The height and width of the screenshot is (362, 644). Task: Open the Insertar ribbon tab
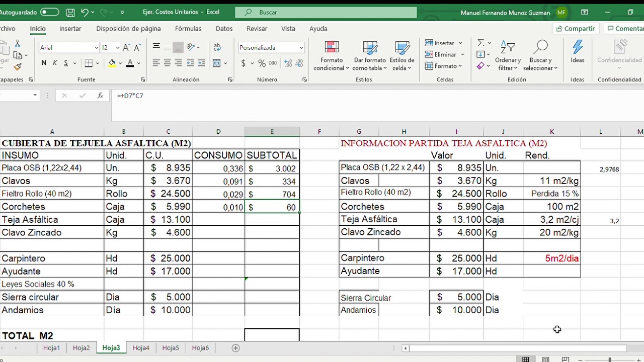tap(70, 29)
